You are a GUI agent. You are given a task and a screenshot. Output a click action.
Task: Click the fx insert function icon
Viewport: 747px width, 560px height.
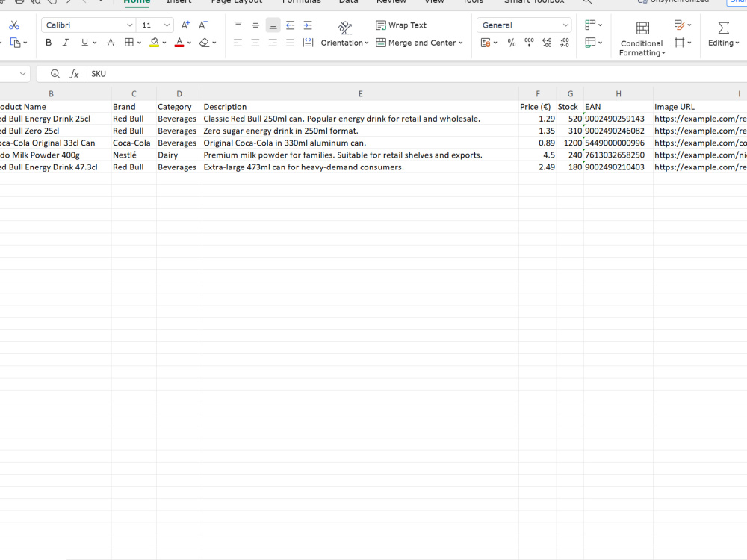pos(74,74)
